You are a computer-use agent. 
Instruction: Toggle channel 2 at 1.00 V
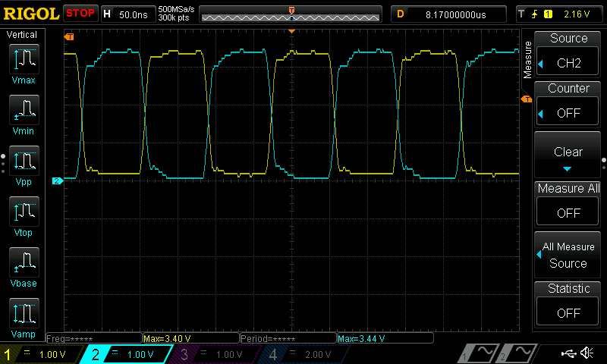(x=127, y=354)
